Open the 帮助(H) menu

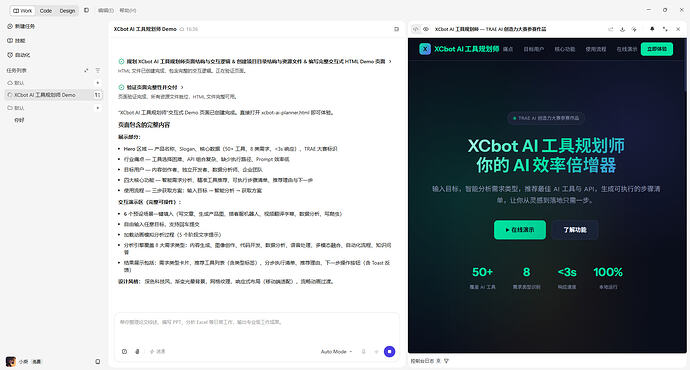128,10
